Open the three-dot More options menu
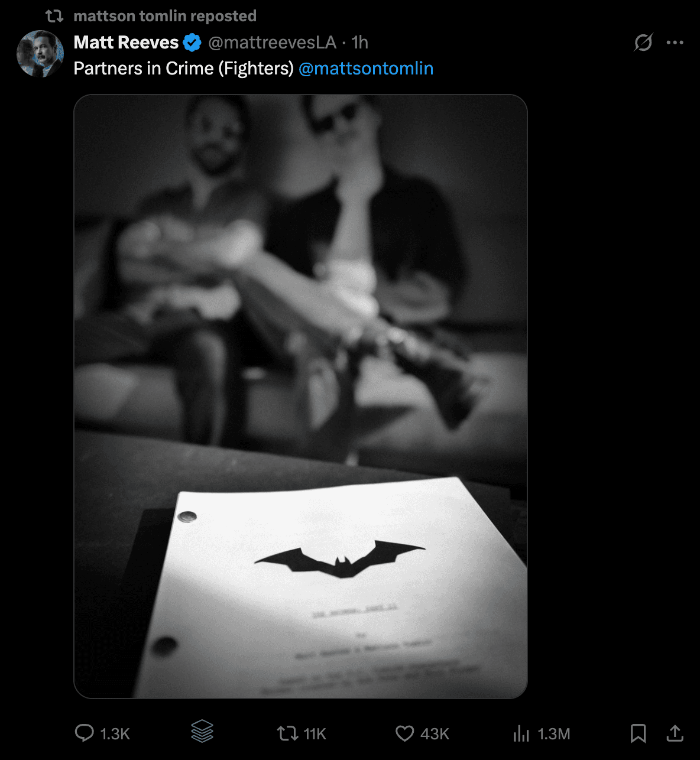Image resolution: width=700 pixels, height=760 pixels. (675, 43)
